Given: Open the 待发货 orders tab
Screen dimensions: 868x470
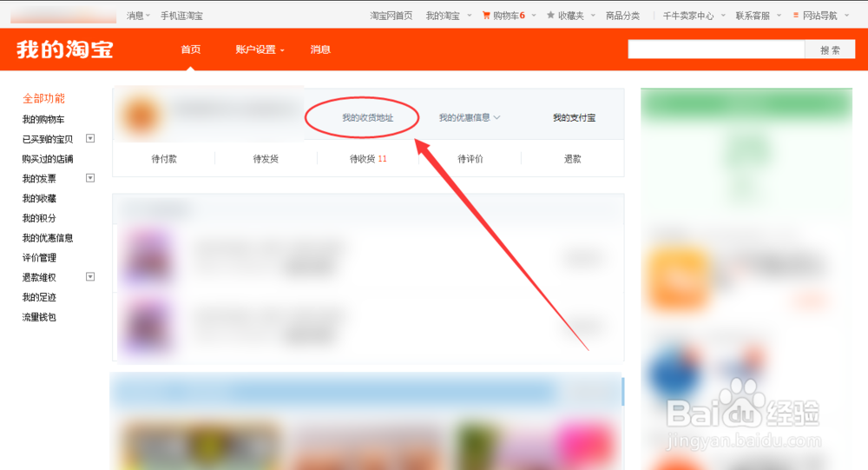Looking at the screenshot, I should point(266,159).
